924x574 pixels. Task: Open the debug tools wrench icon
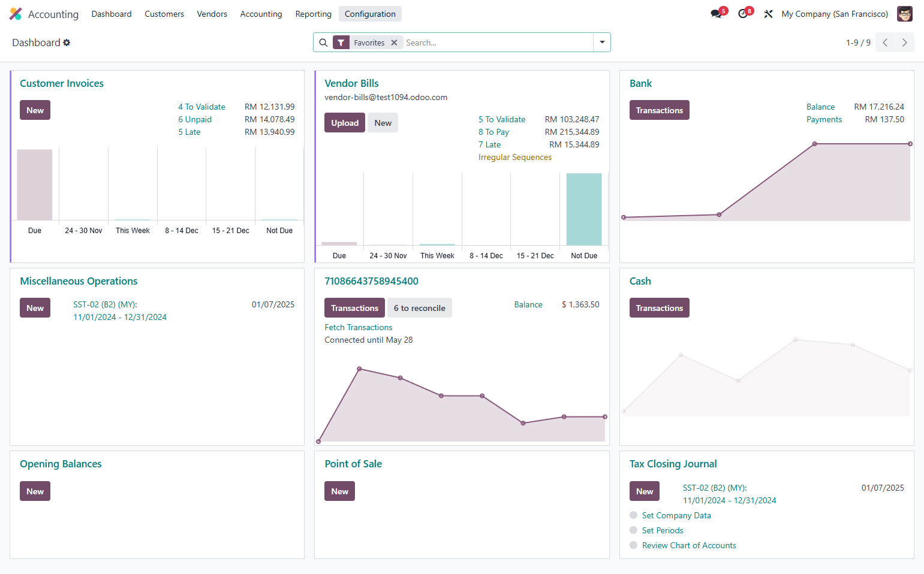point(768,14)
